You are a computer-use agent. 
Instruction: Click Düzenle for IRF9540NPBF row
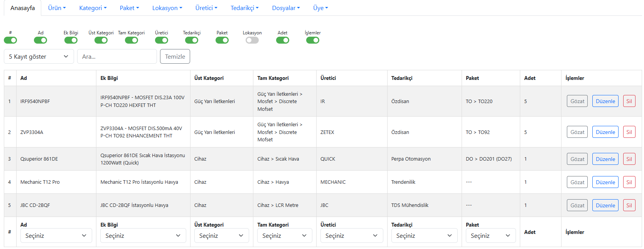coord(605,101)
